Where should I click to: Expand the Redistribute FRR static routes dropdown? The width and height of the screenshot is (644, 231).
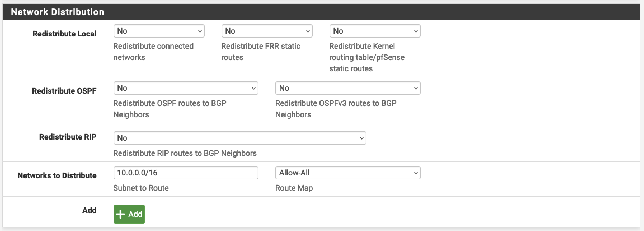coord(267,31)
